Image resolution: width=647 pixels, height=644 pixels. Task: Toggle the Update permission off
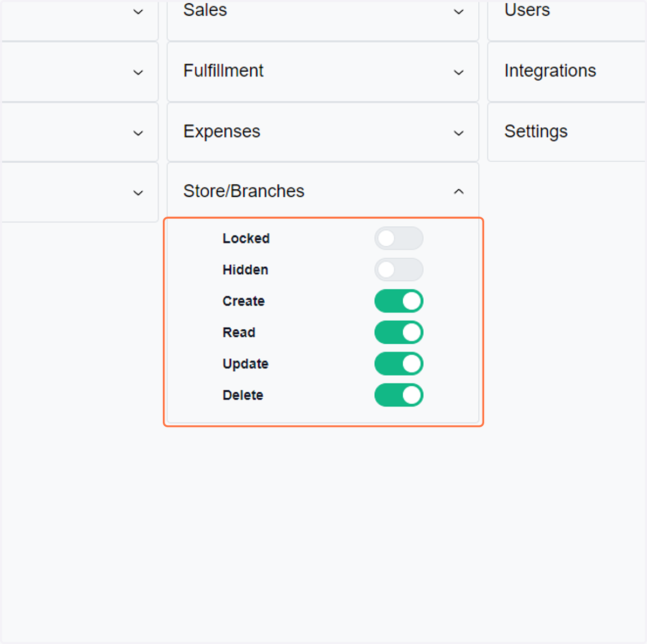399,364
